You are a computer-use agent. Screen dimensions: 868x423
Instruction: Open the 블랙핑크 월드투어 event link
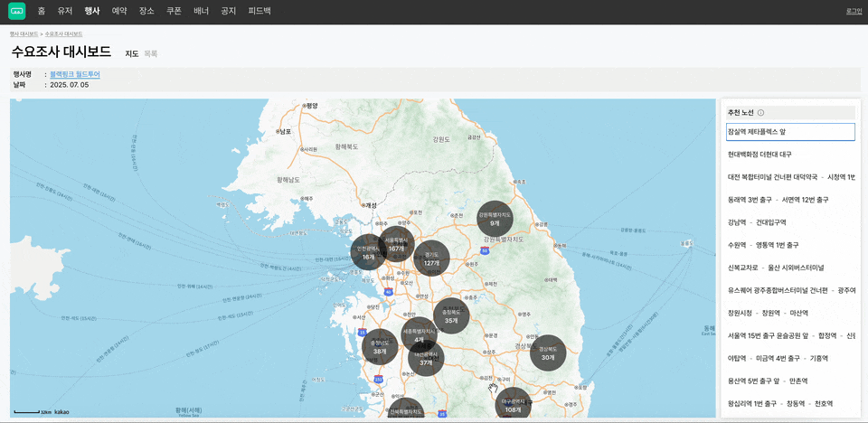pos(75,74)
